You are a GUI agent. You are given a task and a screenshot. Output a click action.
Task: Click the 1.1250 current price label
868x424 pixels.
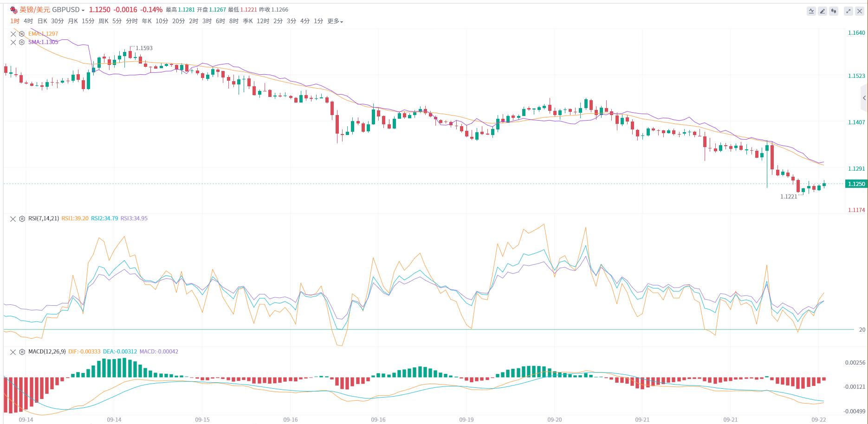click(856, 184)
